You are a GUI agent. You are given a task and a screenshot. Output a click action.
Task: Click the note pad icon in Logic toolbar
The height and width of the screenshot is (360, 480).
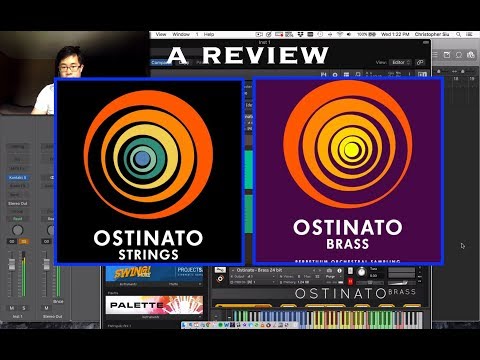[447, 55]
